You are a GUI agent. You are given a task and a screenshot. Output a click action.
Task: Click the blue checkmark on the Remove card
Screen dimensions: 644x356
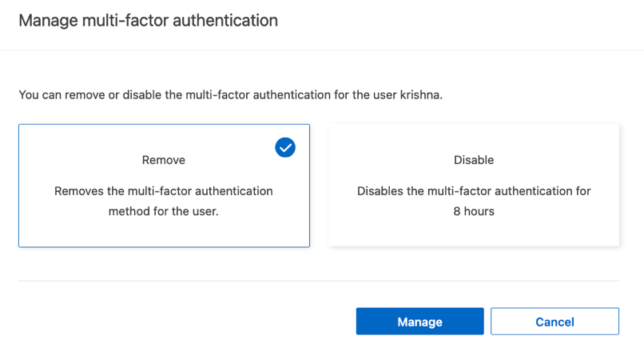285,147
